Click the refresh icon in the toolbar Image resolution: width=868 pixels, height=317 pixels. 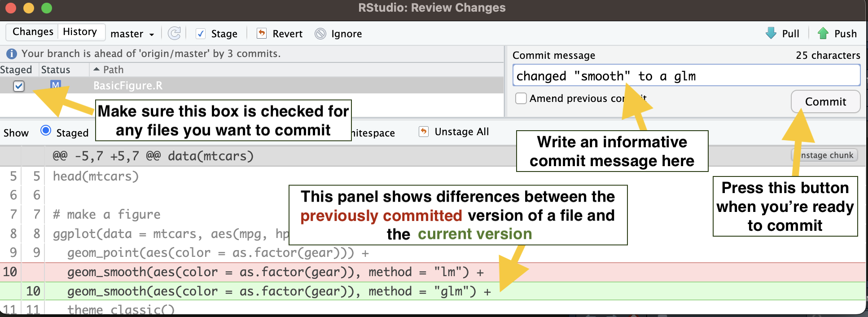174,33
